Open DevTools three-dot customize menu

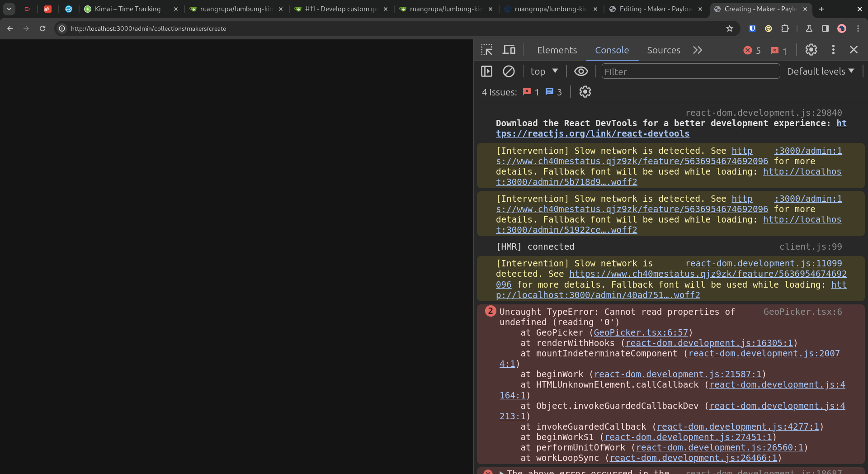point(833,50)
